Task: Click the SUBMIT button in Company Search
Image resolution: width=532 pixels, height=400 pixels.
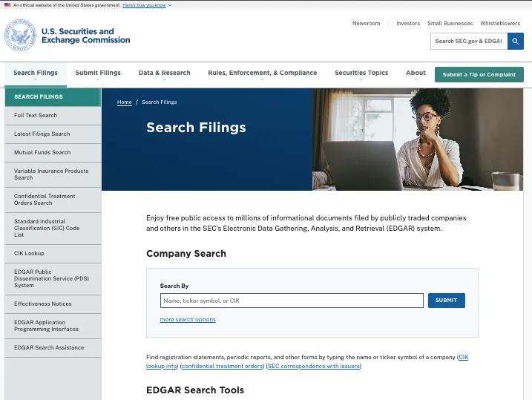Action: (x=446, y=301)
